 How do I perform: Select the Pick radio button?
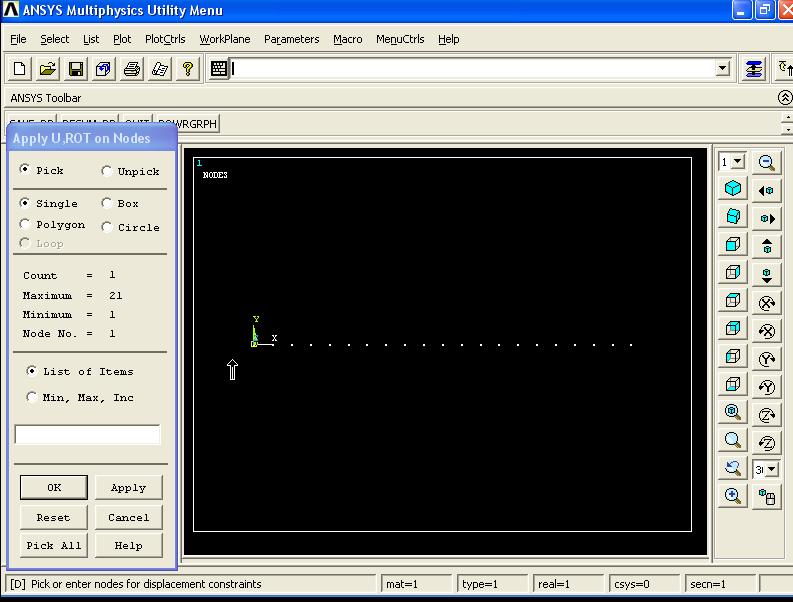24,169
